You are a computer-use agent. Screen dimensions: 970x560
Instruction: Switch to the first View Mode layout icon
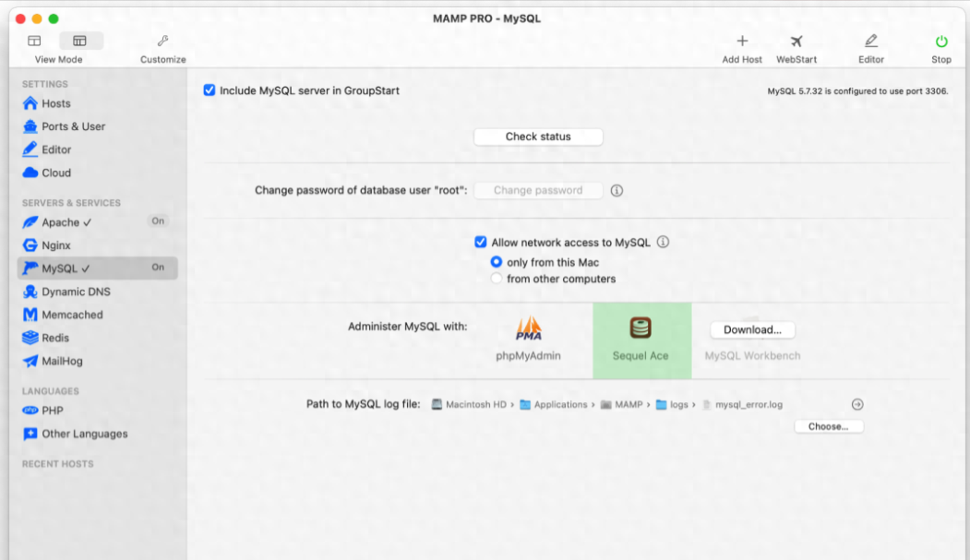click(x=34, y=41)
